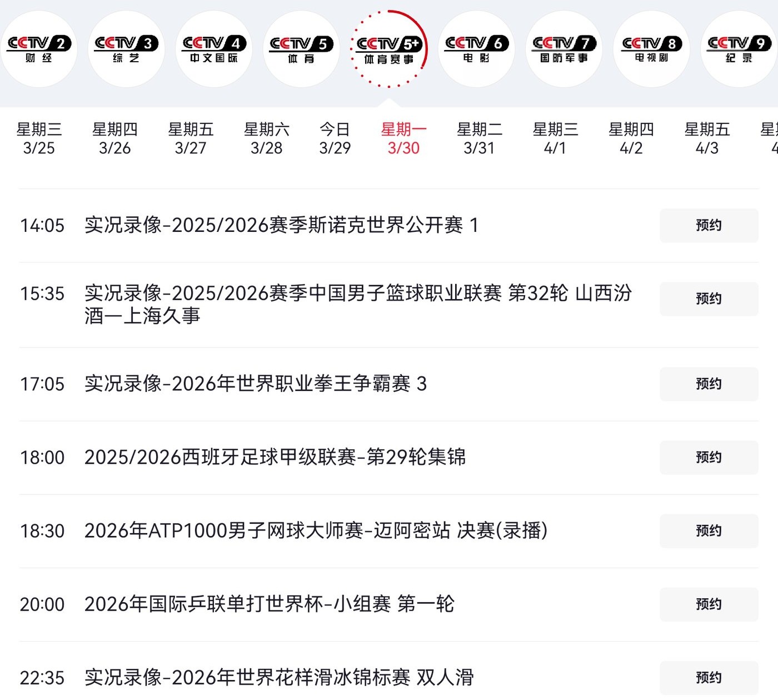Open the 17:05 世界职业拳王争霸赛 listing

click(256, 384)
